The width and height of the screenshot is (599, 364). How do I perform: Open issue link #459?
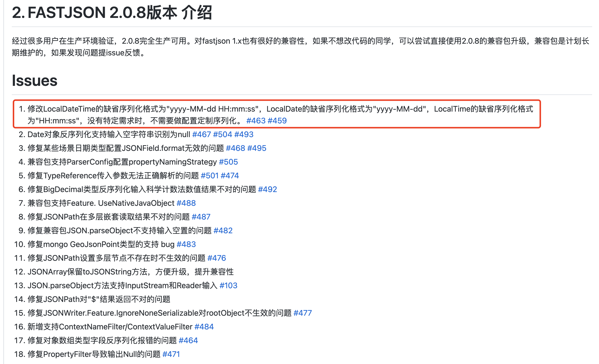[x=277, y=121]
